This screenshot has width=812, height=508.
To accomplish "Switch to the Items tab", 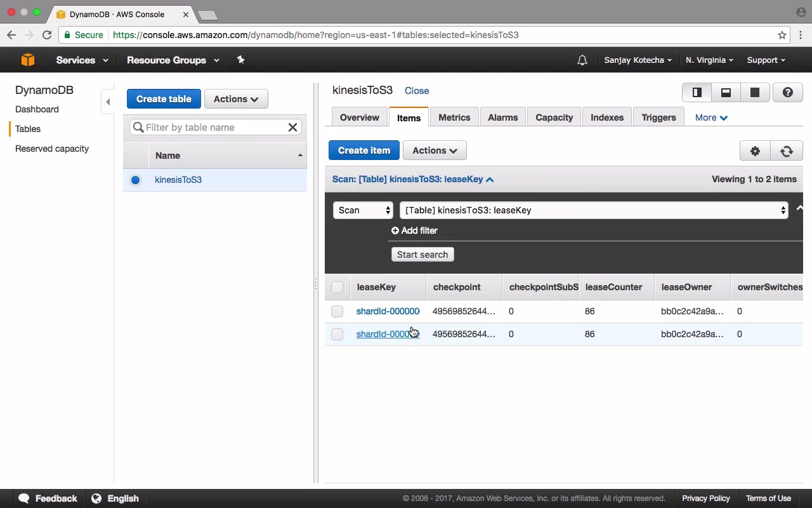I will click(x=409, y=117).
